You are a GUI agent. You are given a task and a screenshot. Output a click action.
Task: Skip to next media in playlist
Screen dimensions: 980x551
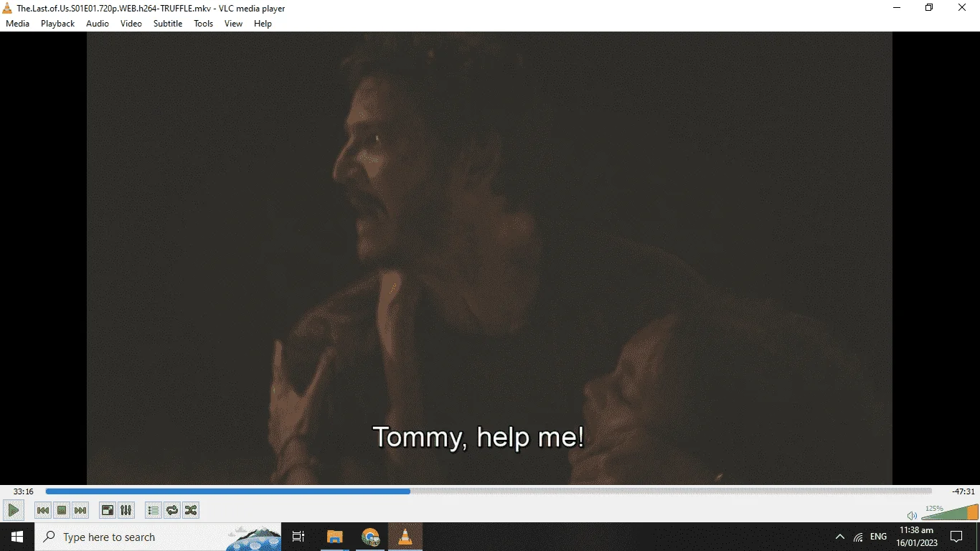[x=80, y=510]
